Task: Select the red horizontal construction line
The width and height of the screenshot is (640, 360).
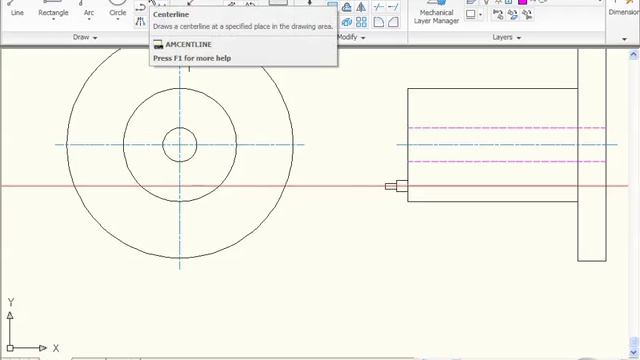Action: pyautogui.click(x=314, y=186)
